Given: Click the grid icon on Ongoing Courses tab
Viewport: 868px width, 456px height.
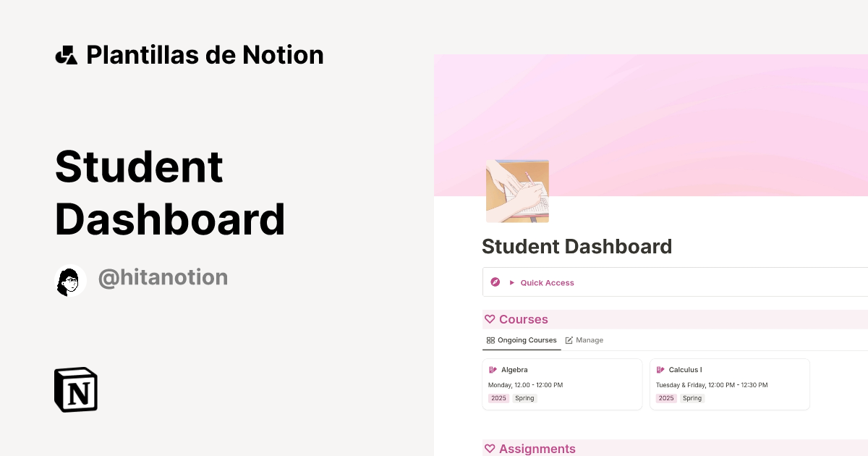Looking at the screenshot, I should click(490, 340).
